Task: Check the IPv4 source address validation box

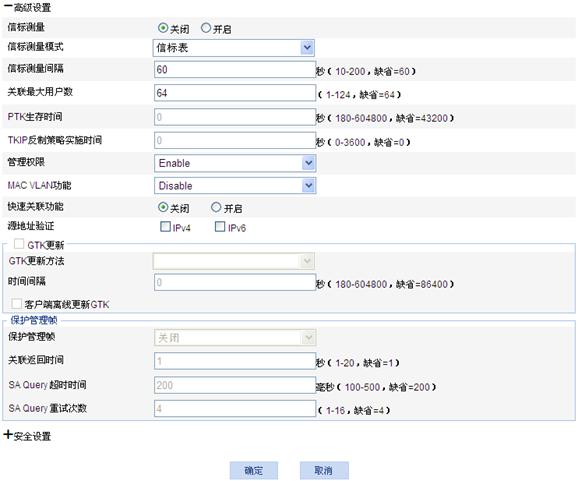Action: click(166, 227)
